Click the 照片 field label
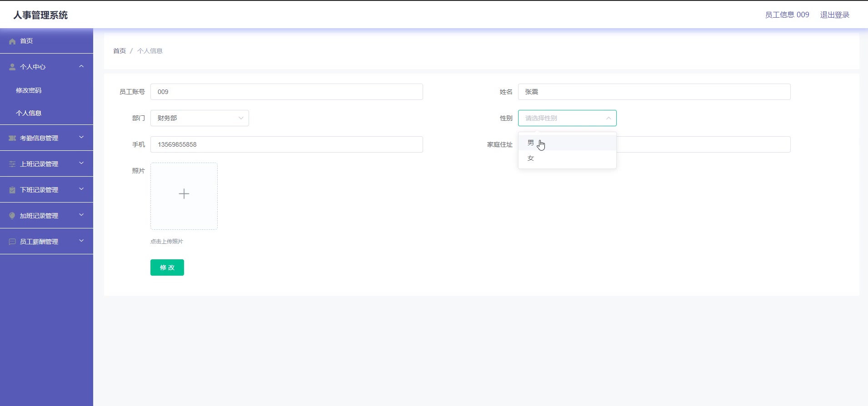The image size is (868, 406). point(139,171)
